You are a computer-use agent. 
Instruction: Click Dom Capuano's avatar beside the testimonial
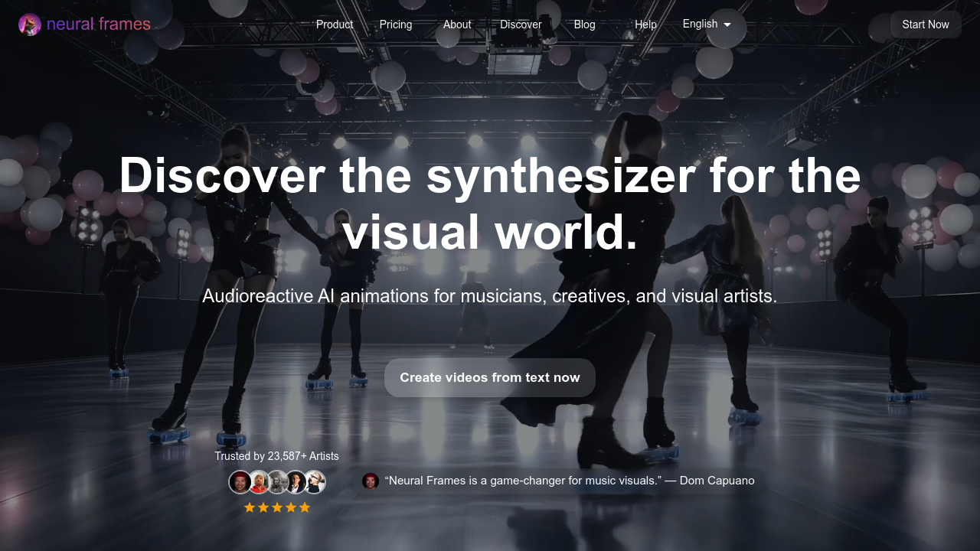371,481
